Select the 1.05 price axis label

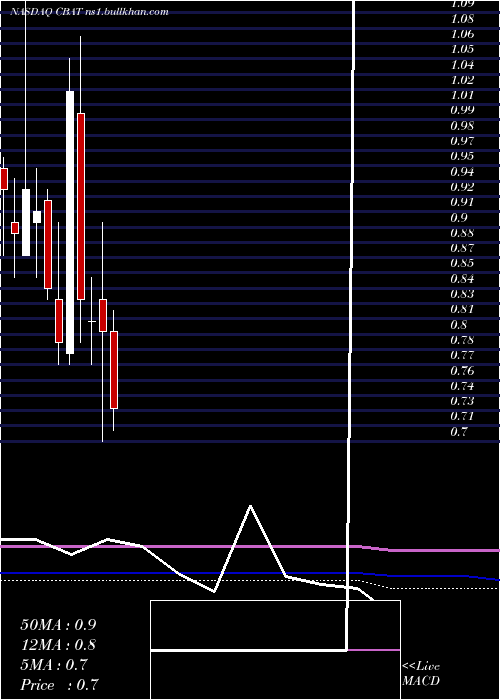(x=462, y=50)
